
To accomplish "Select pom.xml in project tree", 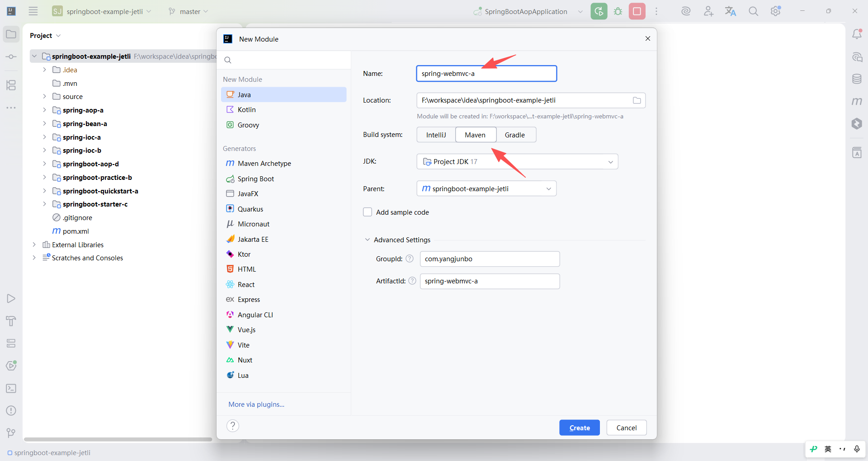I will 75,231.
